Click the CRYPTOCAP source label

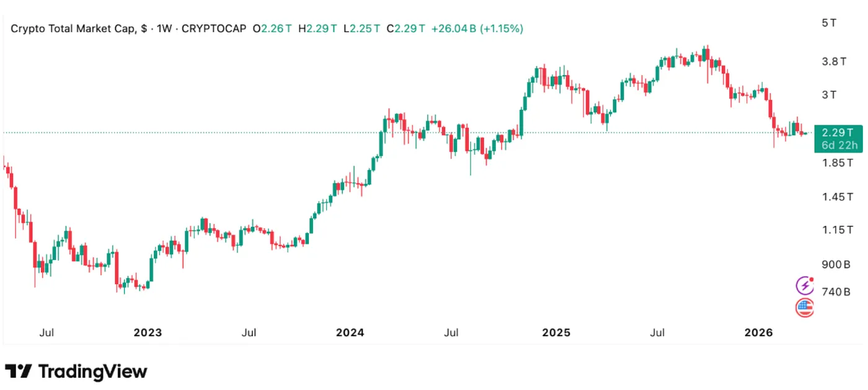[214, 29]
